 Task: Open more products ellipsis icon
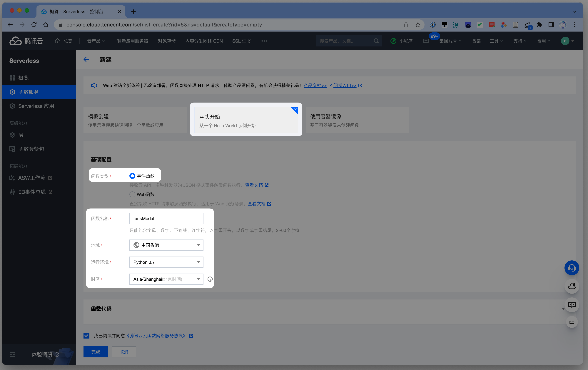point(264,41)
